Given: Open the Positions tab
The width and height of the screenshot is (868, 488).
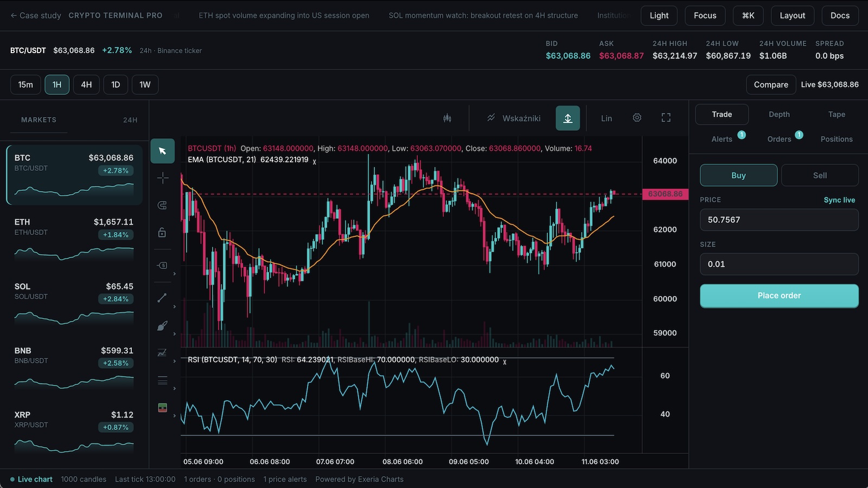Looking at the screenshot, I should [x=837, y=139].
